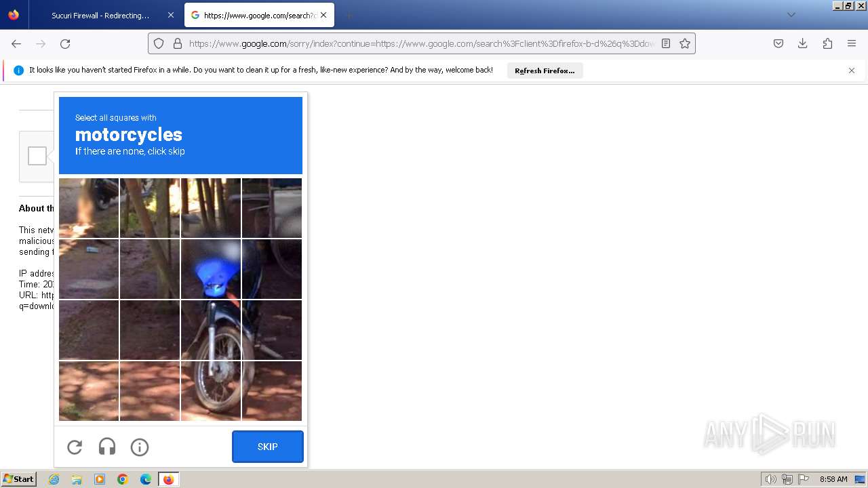The width and height of the screenshot is (868, 488).
Task: Open the network tray icon
Action: (x=787, y=479)
